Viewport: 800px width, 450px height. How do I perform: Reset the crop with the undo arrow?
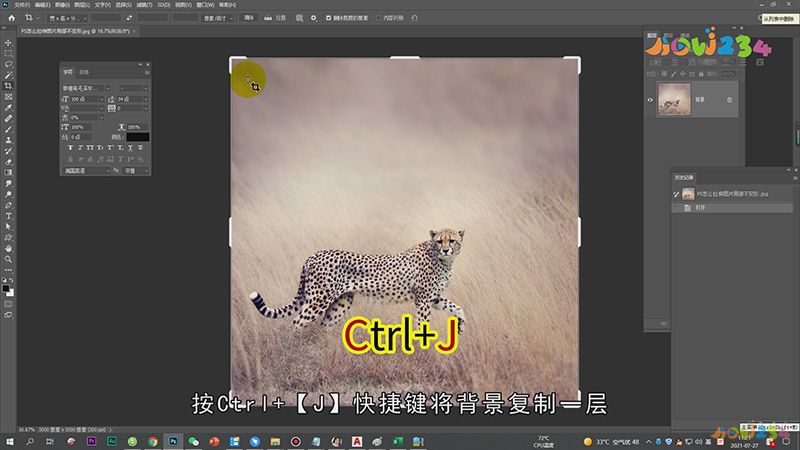(x=414, y=18)
